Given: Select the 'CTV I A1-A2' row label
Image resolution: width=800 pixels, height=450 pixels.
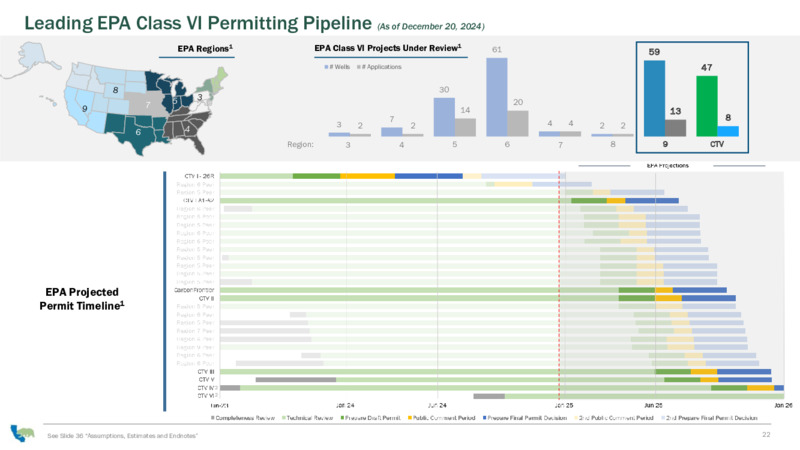Looking at the screenshot, I should pos(198,201).
